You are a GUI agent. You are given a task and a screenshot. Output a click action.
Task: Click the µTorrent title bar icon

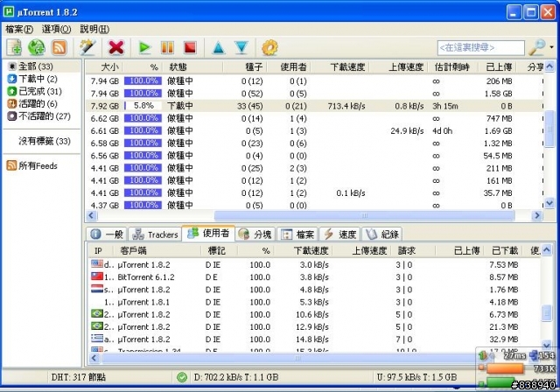click(x=9, y=11)
